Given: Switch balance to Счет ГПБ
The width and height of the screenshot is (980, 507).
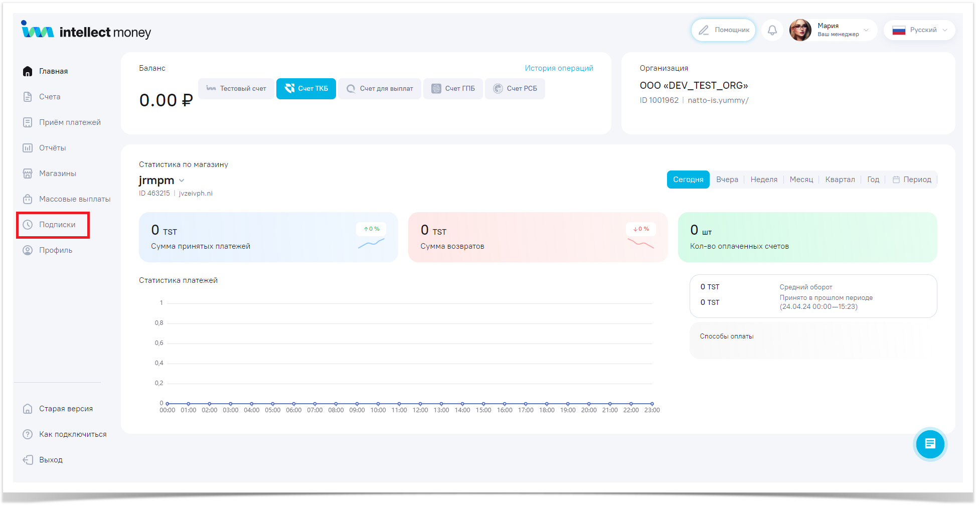Looking at the screenshot, I should 453,89.
